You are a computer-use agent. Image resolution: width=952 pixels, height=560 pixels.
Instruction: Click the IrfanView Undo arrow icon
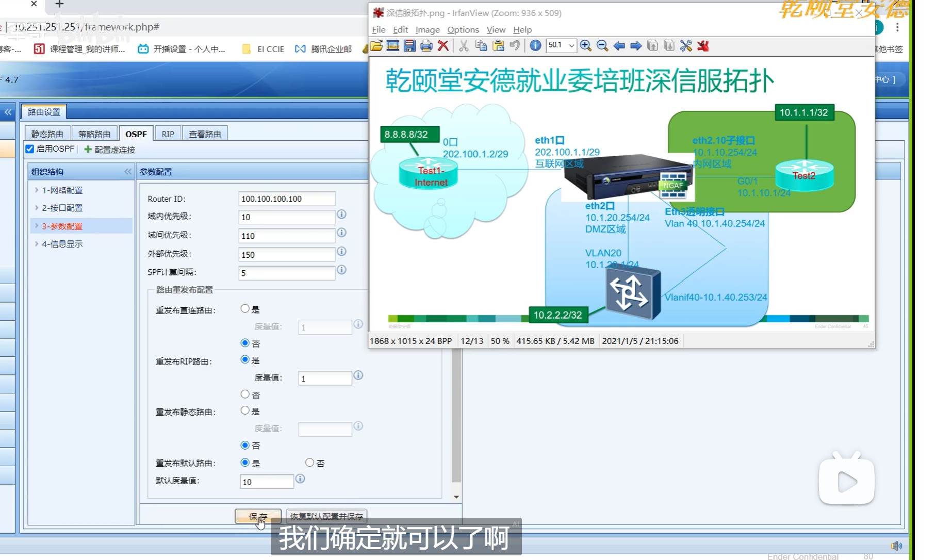click(515, 46)
